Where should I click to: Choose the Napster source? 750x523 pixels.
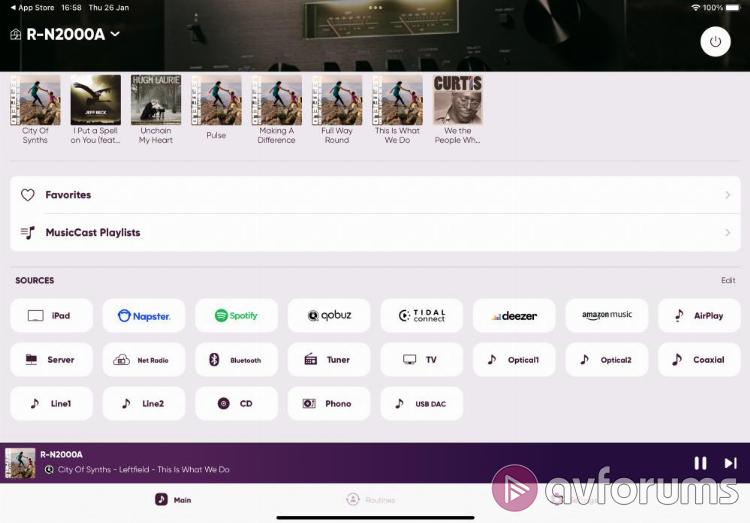144,316
